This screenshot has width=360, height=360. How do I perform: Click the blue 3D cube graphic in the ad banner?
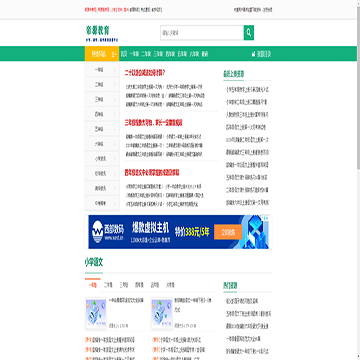(255, 232)
